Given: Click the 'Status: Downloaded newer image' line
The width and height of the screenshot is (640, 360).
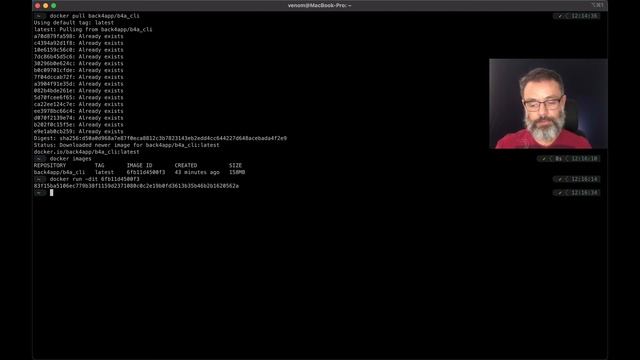Looking at the screenshot, I should coord(127,145).
